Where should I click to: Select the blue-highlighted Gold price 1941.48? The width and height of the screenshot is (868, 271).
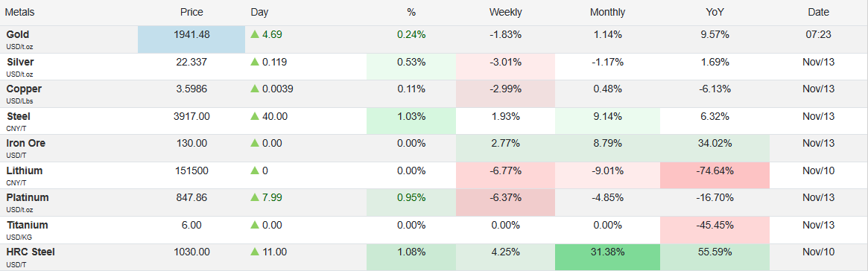tap(191, 39)
